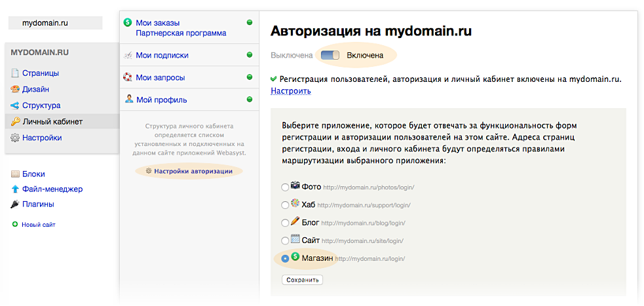This screenshot has height=306, width=644.
Task: Click the mydomain.ru domain field
Action: click(x=56, y=23)
